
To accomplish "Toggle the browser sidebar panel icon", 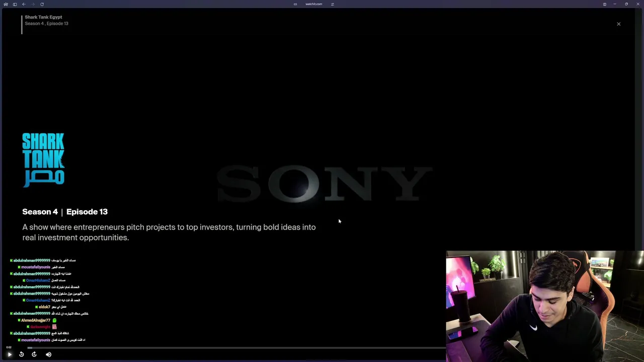I will click(x=15, y=4).
